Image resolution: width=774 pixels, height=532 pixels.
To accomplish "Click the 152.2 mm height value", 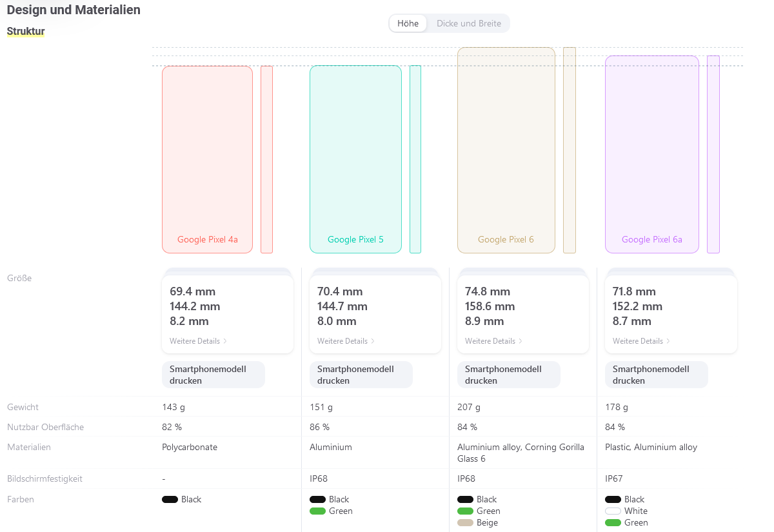I will point(637,306).
